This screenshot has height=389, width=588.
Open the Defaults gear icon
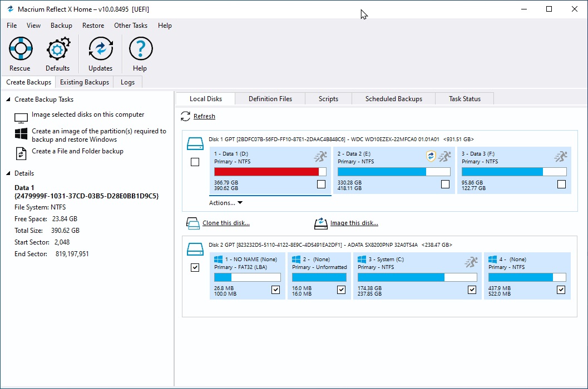point(58,48)
